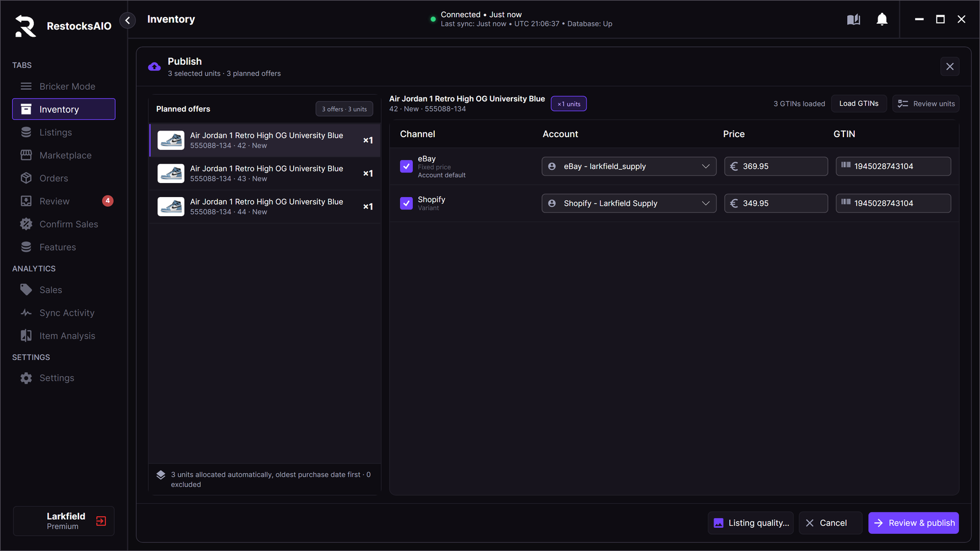Cancel the publish dialog
Viewport: 980px width, 551px height.
coord(831,523)
